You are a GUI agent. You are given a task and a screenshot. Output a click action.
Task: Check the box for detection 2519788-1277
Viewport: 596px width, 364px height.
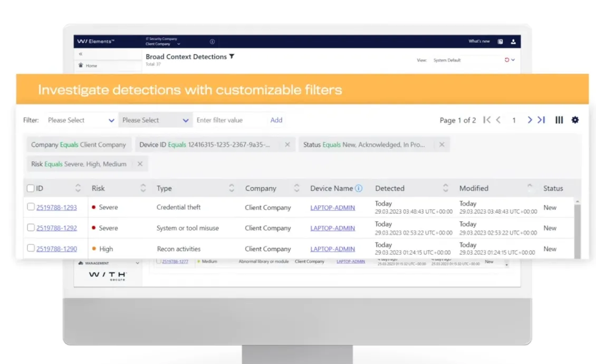pyautogui.click(x=159, y=261)
